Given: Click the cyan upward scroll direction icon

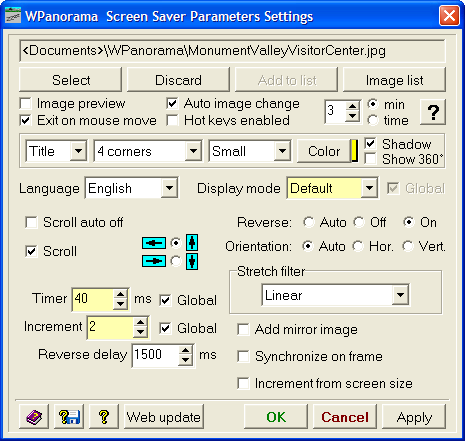Looking at the screenshot, I should [x=192, y=242].
